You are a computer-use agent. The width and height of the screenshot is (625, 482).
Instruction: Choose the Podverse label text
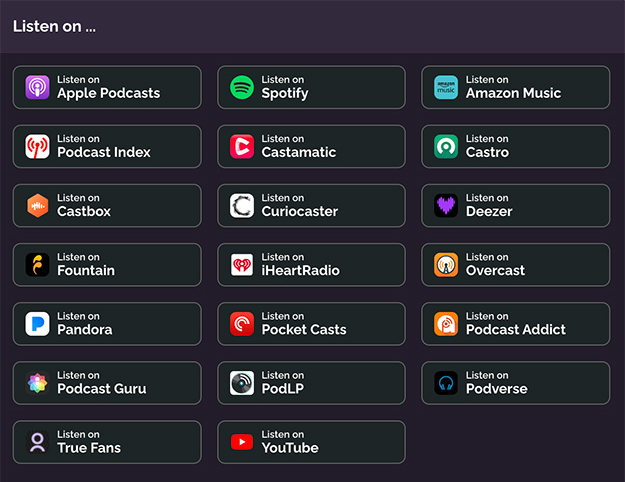pos(497,388)
